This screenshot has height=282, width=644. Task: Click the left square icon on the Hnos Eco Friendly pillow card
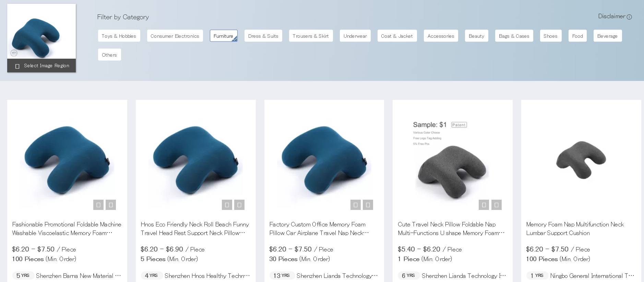point(227,205)
